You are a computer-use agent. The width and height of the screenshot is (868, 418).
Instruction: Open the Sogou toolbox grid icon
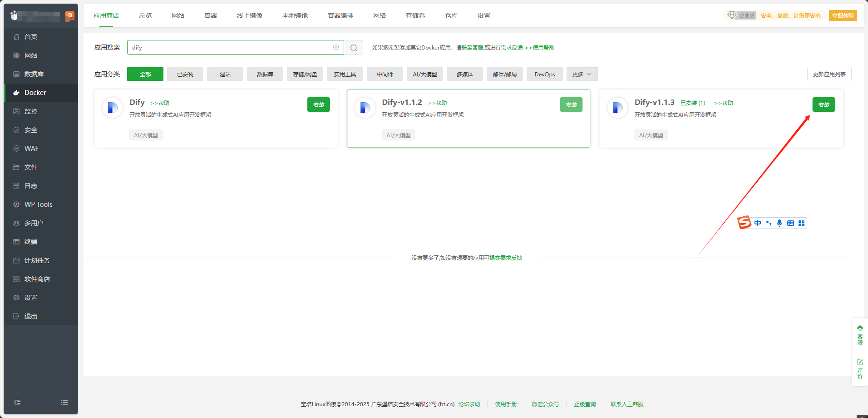point(801,223)
